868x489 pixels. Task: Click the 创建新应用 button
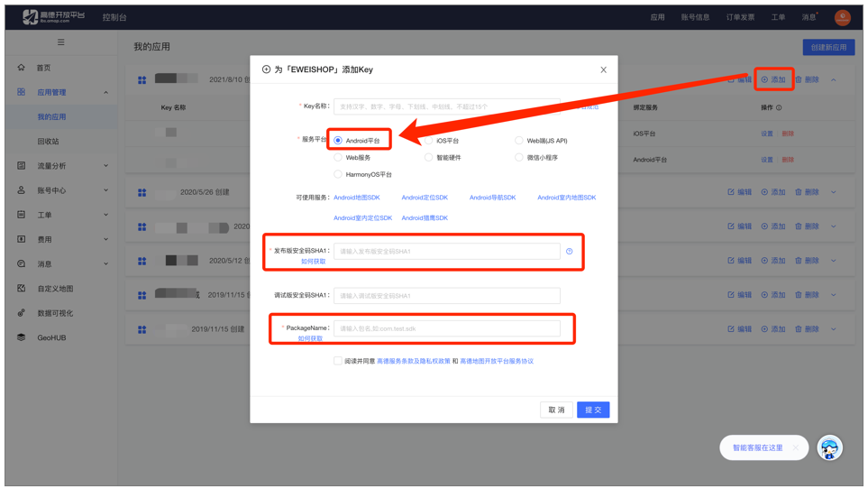(828, 47)
